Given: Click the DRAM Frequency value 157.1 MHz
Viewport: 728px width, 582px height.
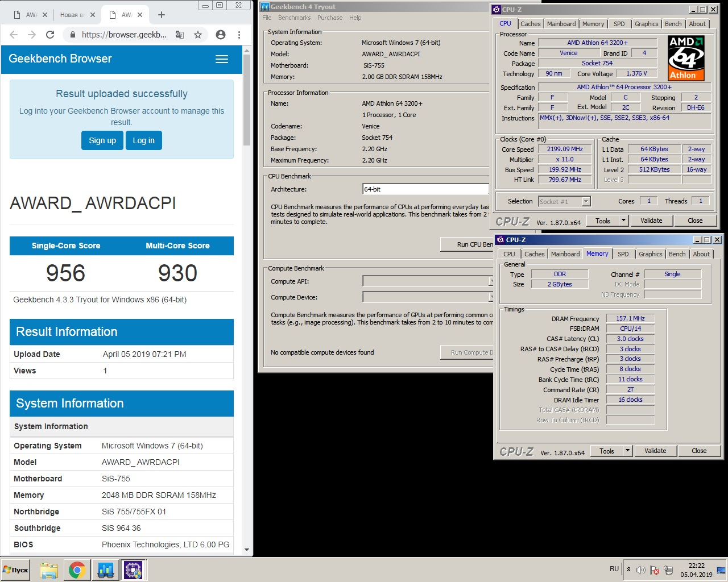Looking at the screenshot, I should [630, 318].
